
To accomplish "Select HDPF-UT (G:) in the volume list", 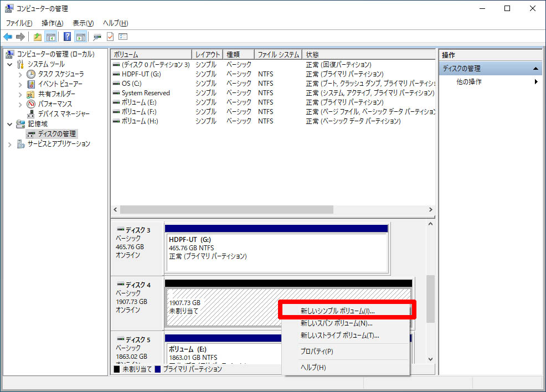I will 274,74.
